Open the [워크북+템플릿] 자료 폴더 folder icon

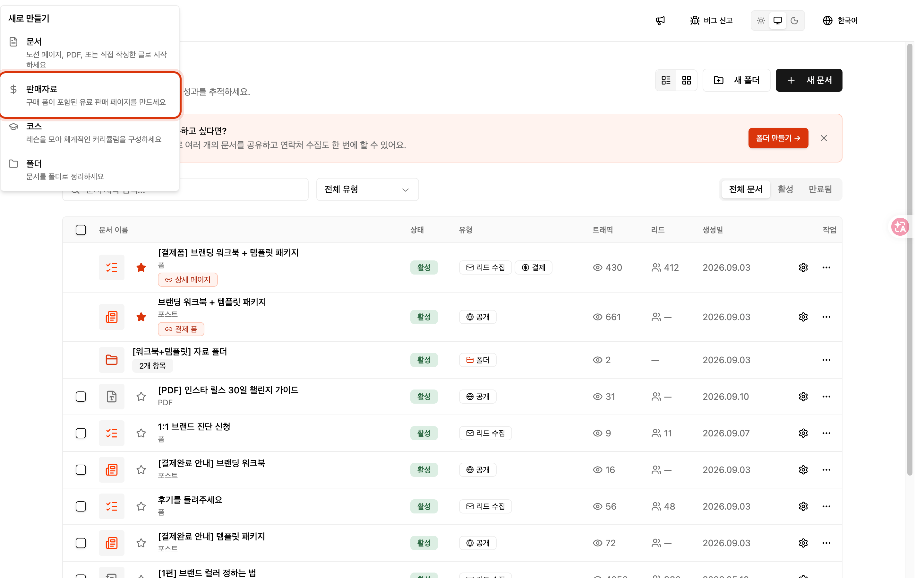pos(112,360)
